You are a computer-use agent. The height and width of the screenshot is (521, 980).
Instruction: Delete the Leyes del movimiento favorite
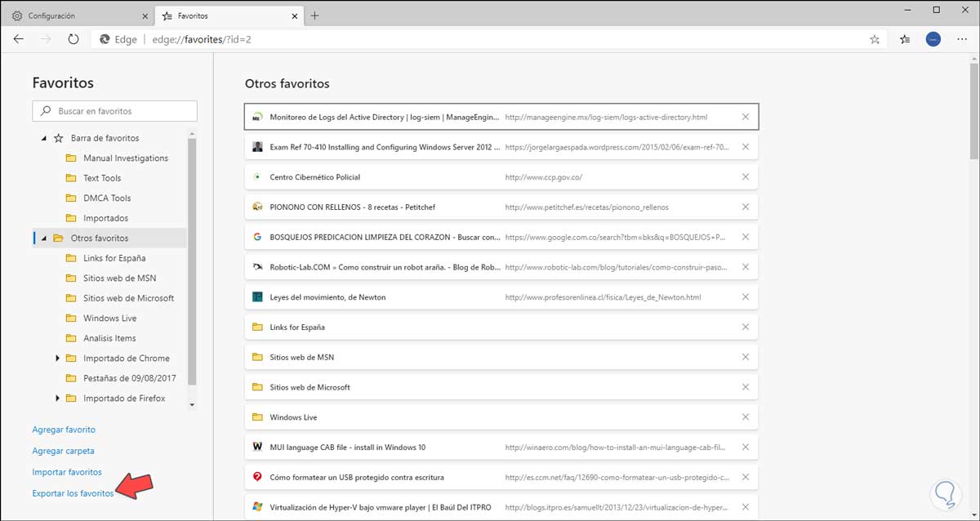[745, 297]
